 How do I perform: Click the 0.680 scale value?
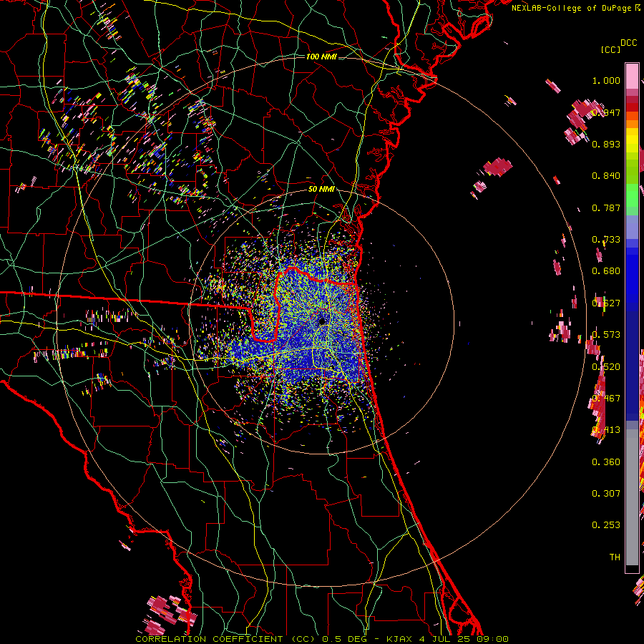[x=606, y=271]
